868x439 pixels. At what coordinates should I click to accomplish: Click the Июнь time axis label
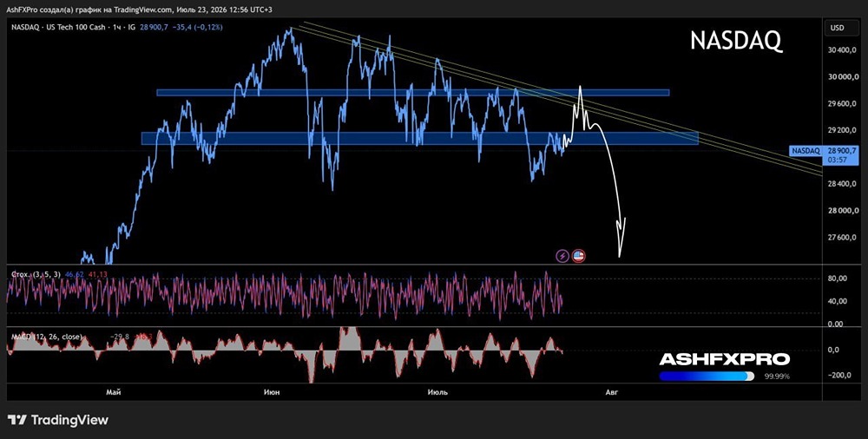tap(272, 392)
